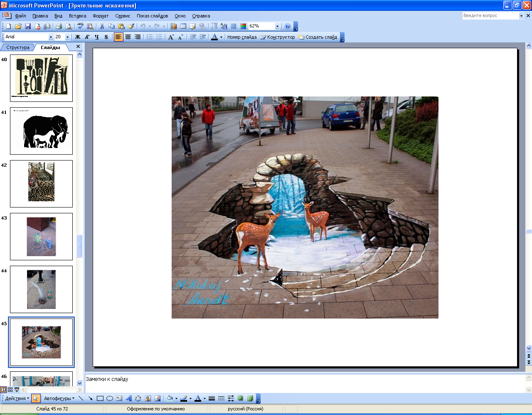Activate the Format Painter brush
The image size is (532, 415).
pos(131,26)
